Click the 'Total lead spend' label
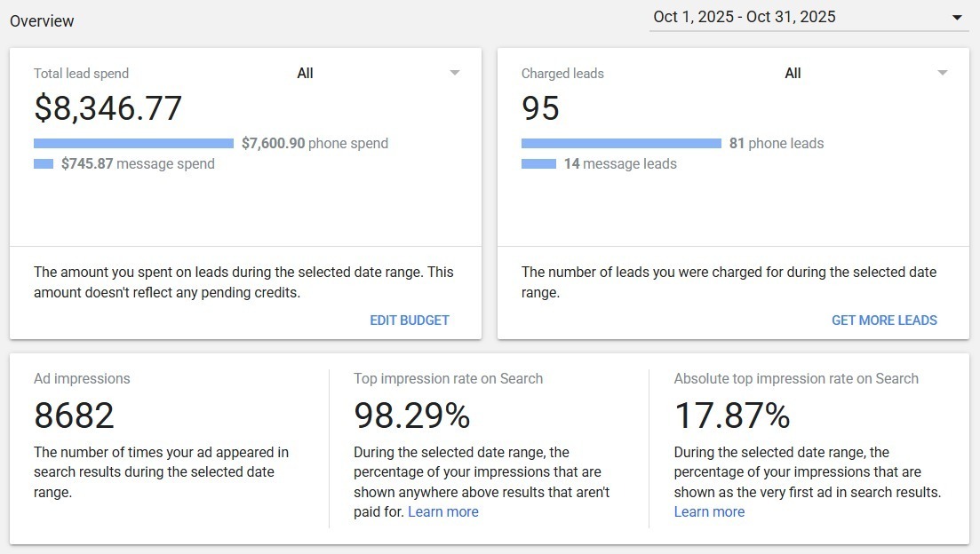 [x=81, y=74]
